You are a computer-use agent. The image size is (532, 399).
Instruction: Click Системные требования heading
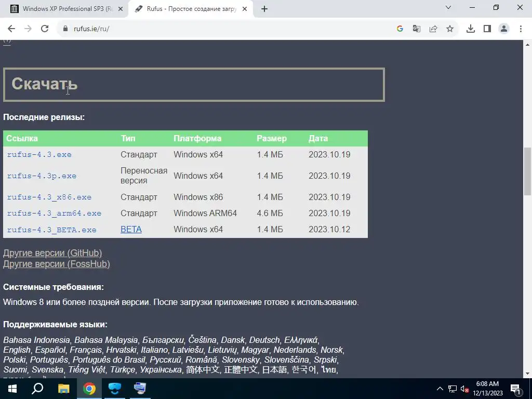54,287
